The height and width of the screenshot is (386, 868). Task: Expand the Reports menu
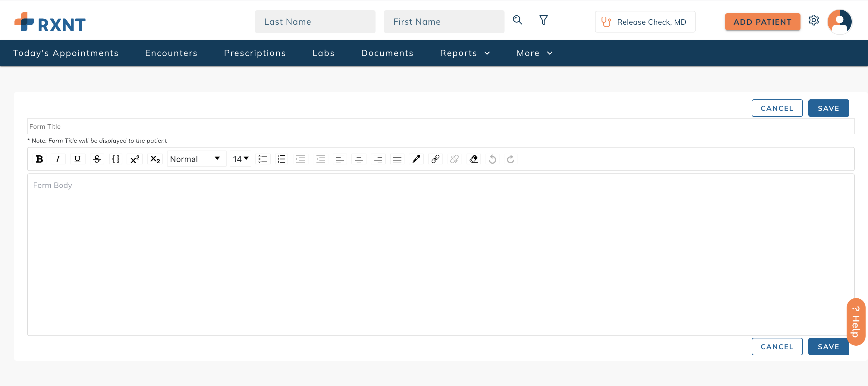[465, 53]
